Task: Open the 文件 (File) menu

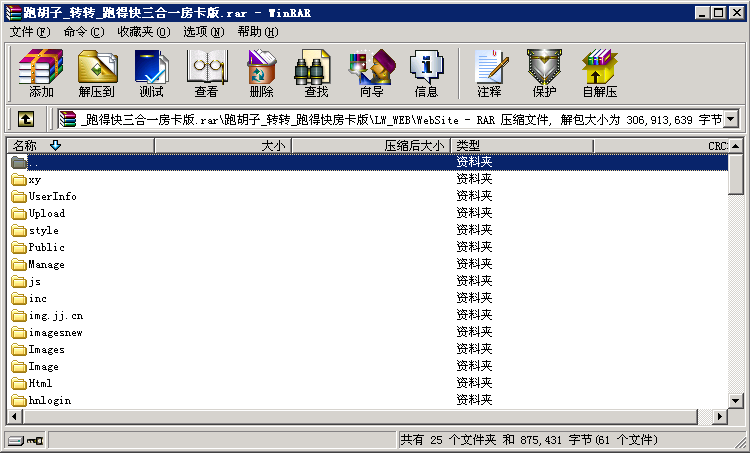Action: (x=30, y=32)
